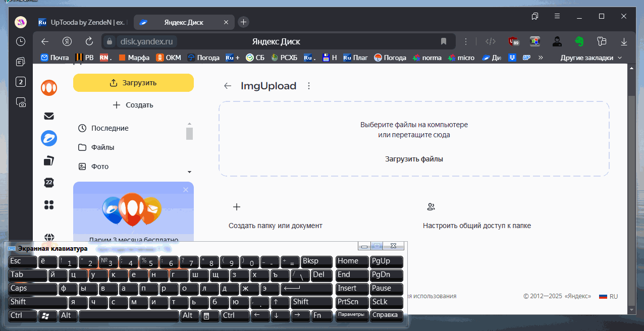The height and width of the screenshot is (331, 644).
Task: Open the РСХБ bookmark
Action: (x=285, y=58)
